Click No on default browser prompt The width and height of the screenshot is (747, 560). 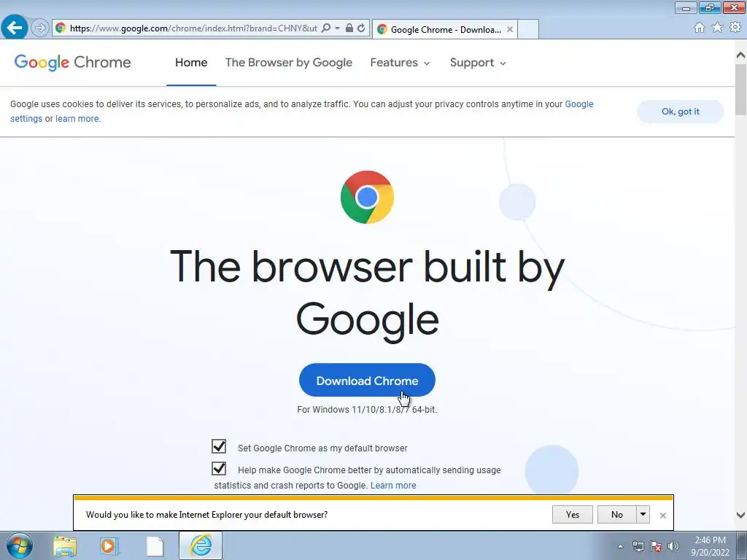pos(616,514)
